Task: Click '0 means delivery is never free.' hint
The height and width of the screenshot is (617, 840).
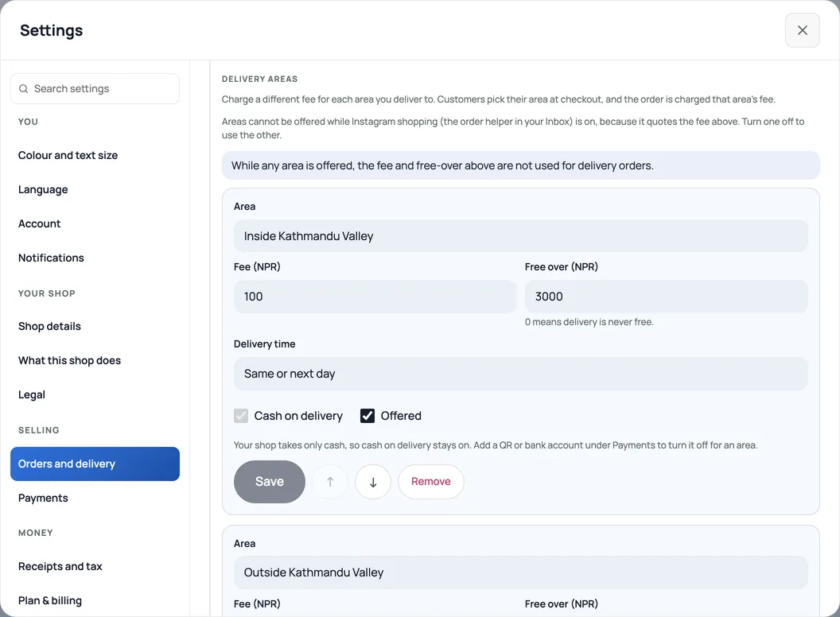Action: [589, 322]
